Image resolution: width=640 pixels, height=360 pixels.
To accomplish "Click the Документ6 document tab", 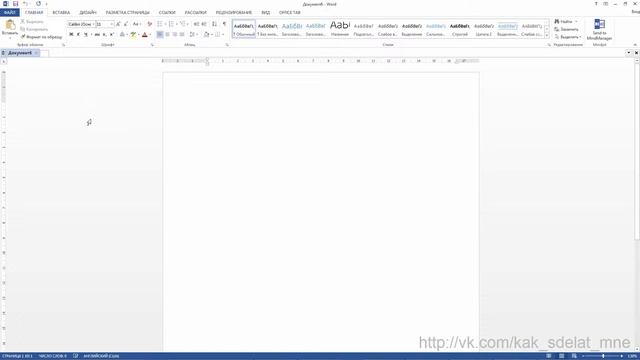I will (x=20, y=53).
